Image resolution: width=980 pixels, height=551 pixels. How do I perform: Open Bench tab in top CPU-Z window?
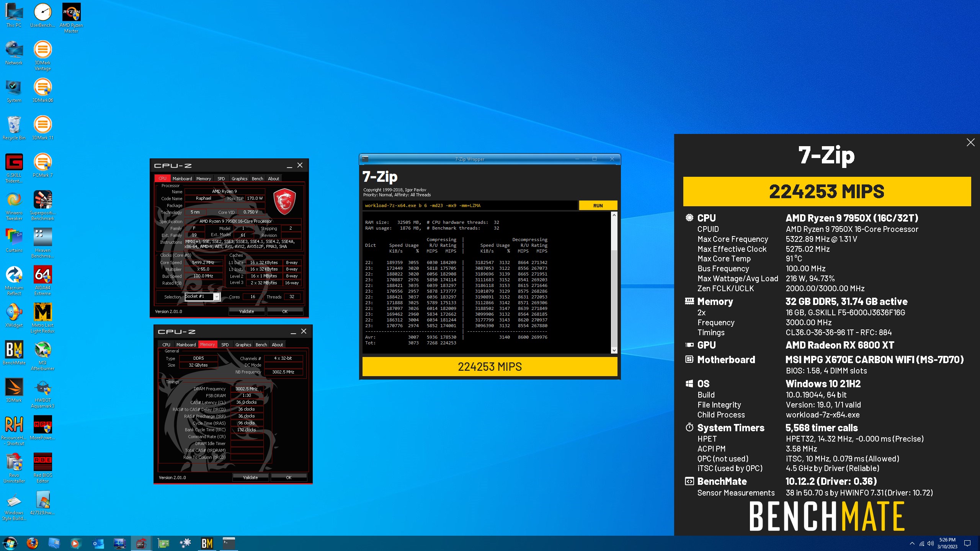tap(258, 179)
